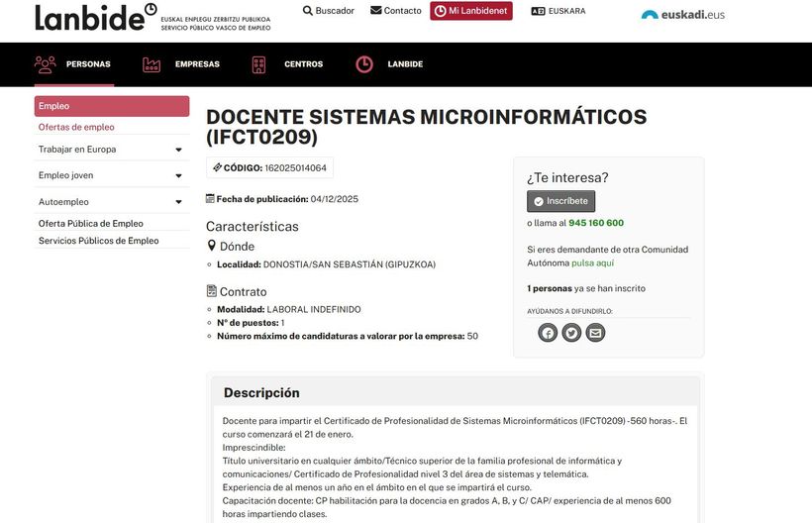The height and width of the screenshot is (523, 812).
Task: Share the job offer on Twitter
Action: (x=571, y=333)
